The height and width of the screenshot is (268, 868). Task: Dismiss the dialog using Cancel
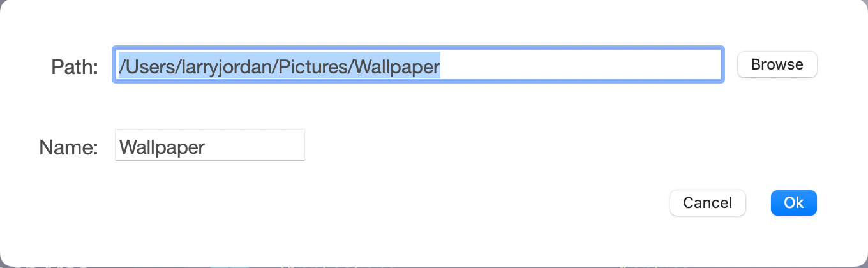(707, 203)
